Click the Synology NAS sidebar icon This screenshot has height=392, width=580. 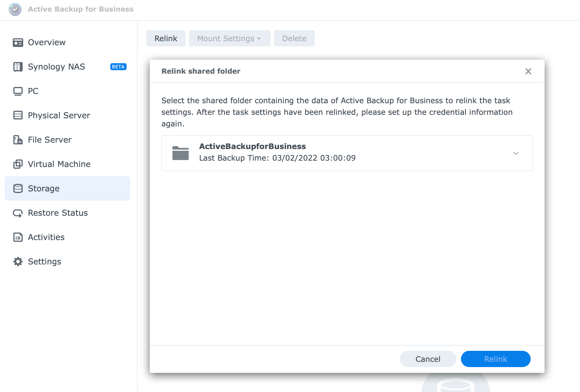[18, 67]
